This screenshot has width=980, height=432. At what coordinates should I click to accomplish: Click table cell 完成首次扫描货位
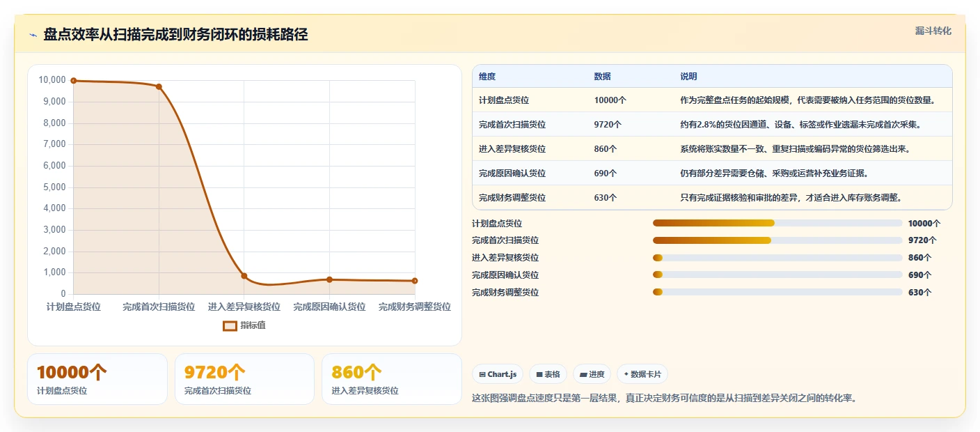click(512, 125)
